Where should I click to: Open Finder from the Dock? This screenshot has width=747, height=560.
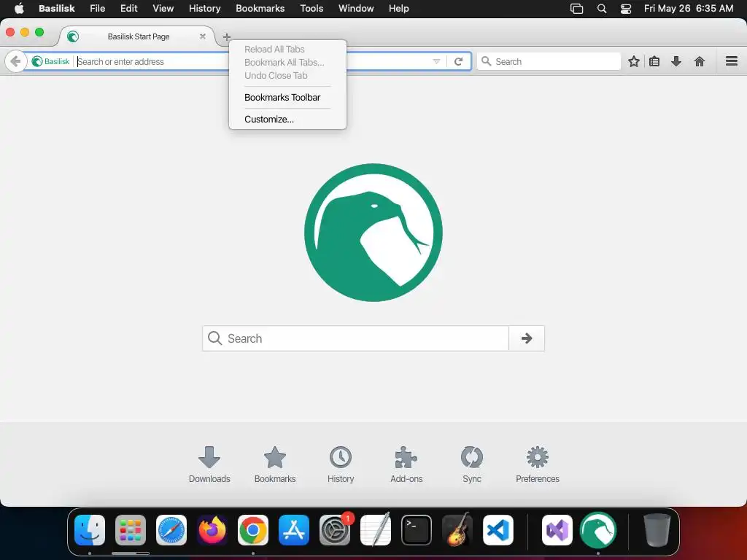click(90, 530)
